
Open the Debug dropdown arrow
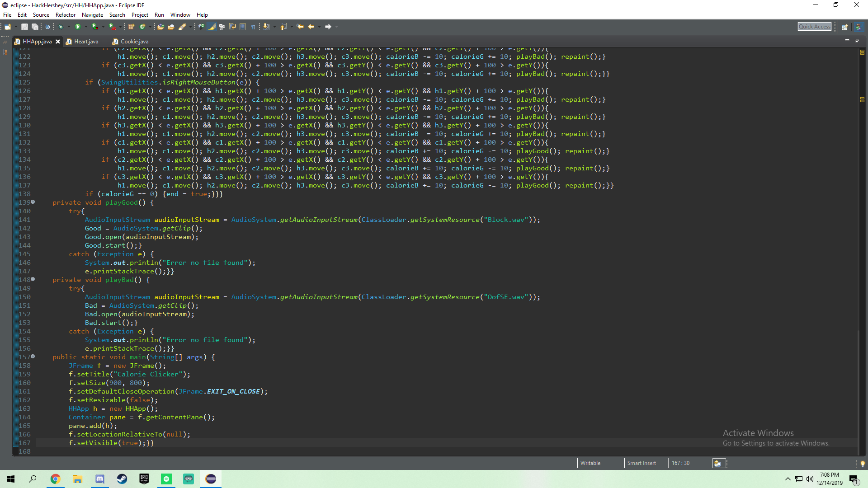(69, 27)
